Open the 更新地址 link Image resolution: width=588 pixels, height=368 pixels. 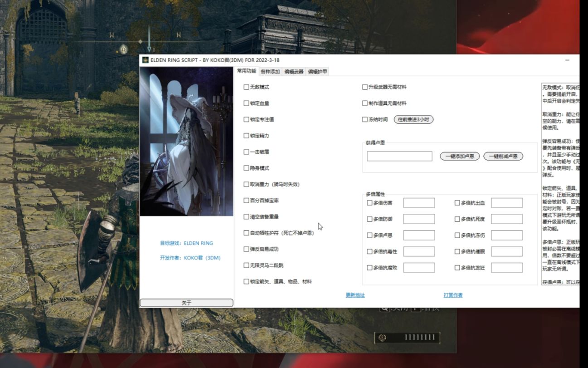tap(355, 295)
